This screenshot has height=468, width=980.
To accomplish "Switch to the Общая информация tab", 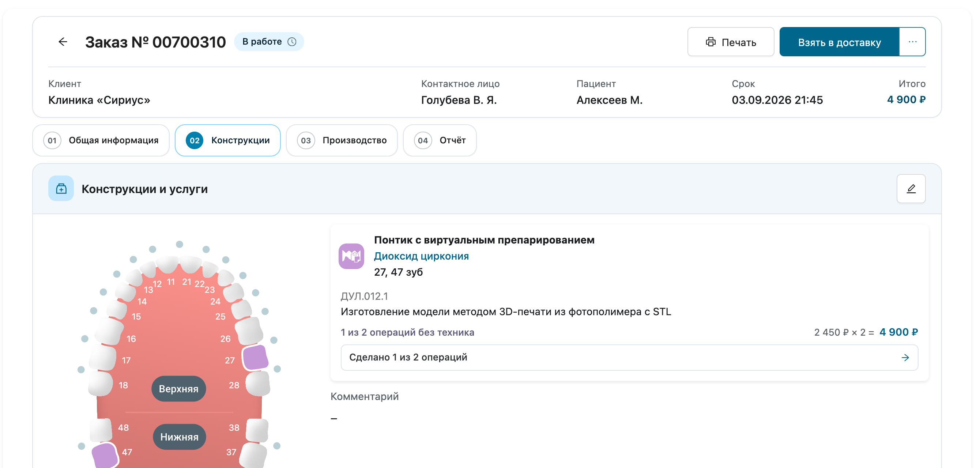I will (101, 140).
